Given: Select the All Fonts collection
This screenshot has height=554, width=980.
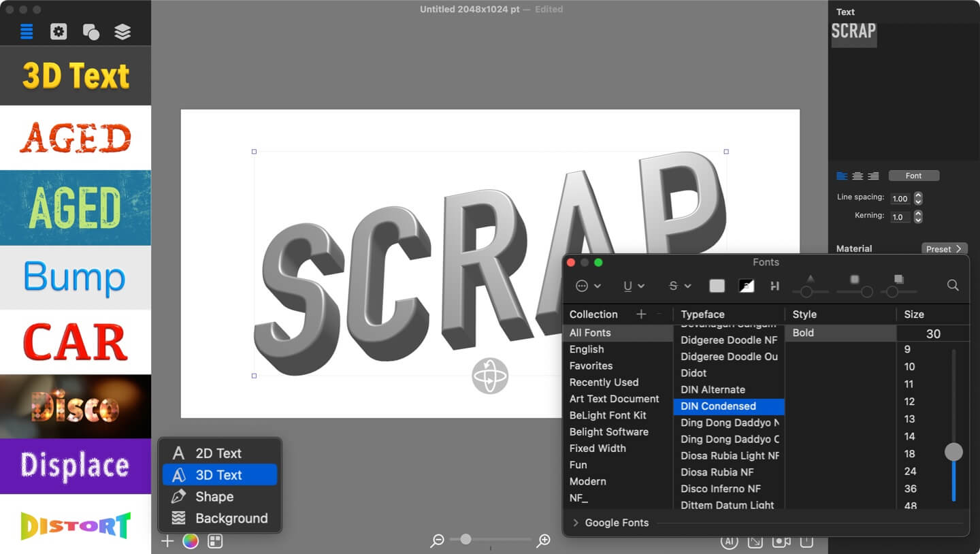Looking at the screenshot, I should [x=618, y=333].
